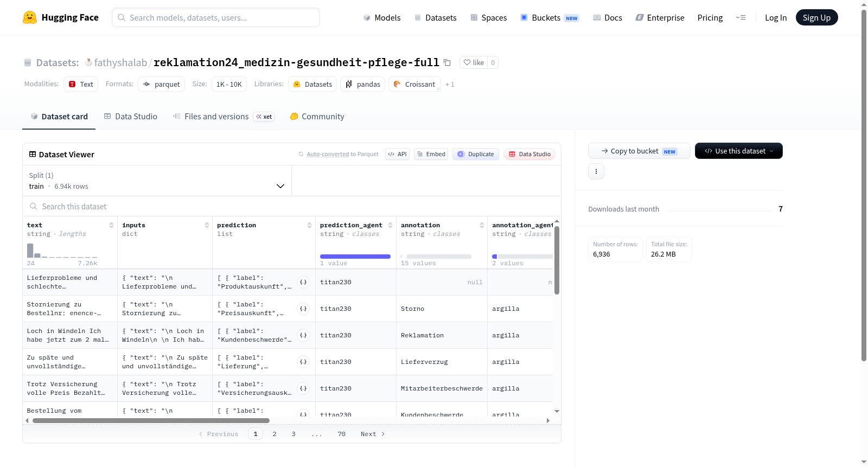Go to page 2 of the table
The image size is (868, 467).
pyautogui.click(x=275, y=434)
